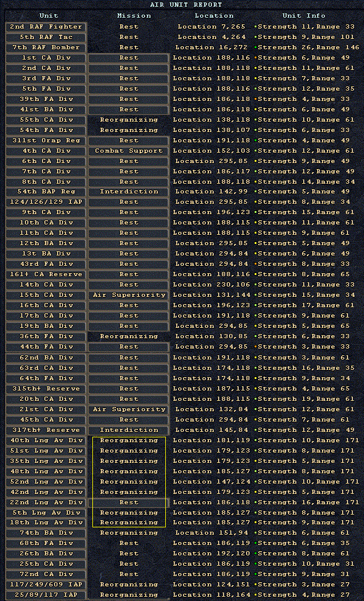
Task: Select the 39th FA Div unit
Action: tap(46, 99)
